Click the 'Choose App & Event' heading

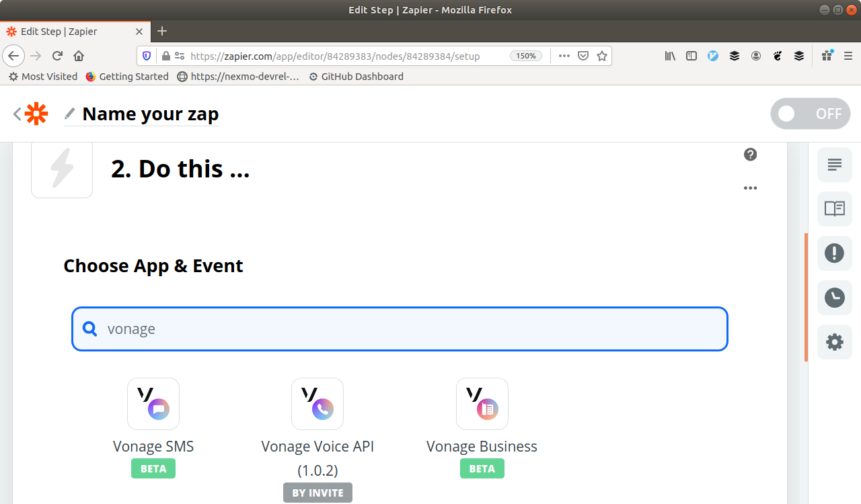pyautogui.click(x=153, y=266)
